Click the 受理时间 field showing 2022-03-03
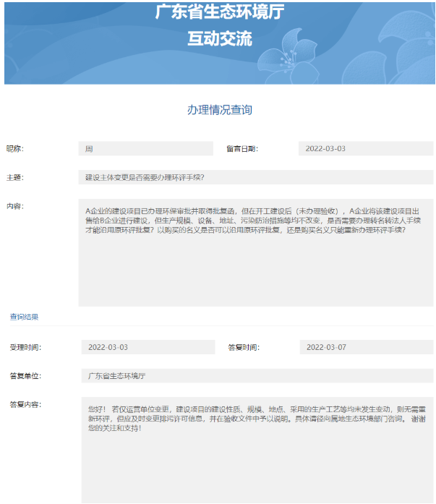This screenshot has height=504, width=436. (x=148, y=347)
